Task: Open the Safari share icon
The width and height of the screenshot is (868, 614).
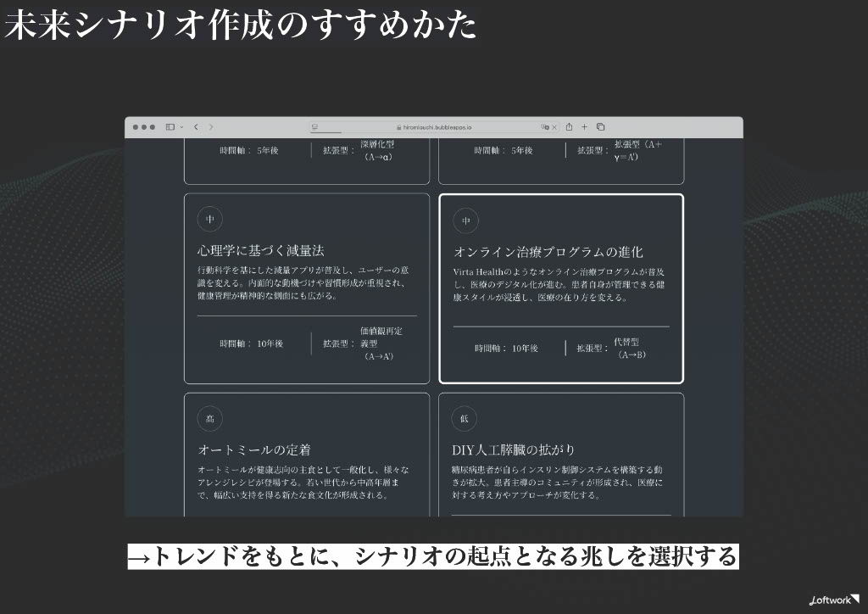Action: click(x=569, y=127)
